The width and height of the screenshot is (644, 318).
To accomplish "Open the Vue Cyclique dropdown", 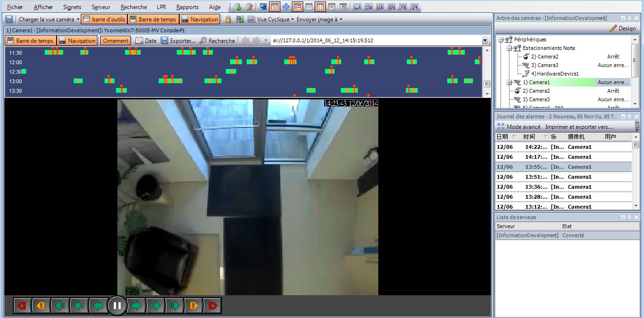I will coord(271,19).
